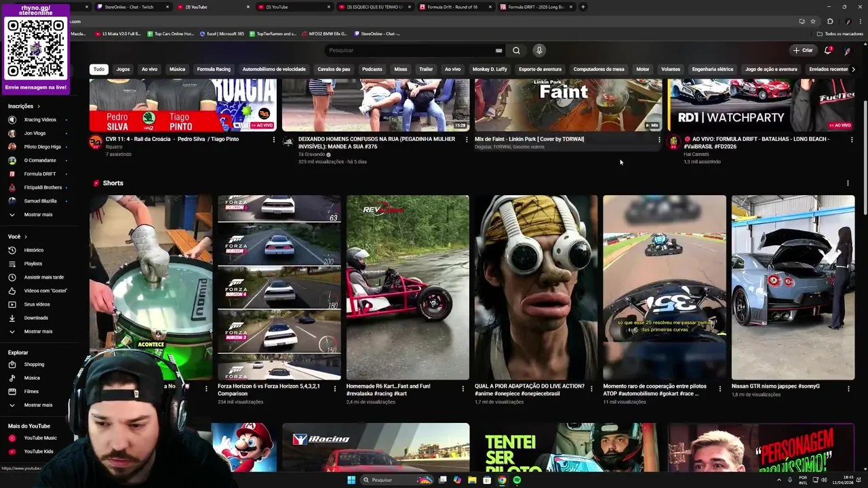Open Spotify from the taskbar
This screenshot has height=488, width=868.
517,480
